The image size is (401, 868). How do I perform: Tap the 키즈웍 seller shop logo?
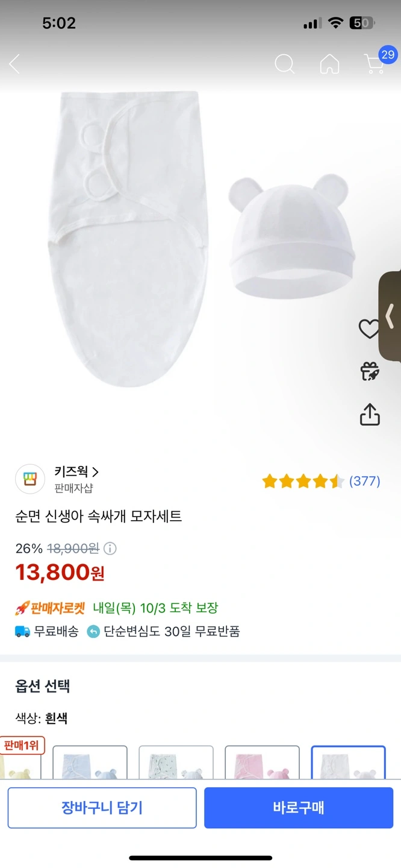point(30,479)
